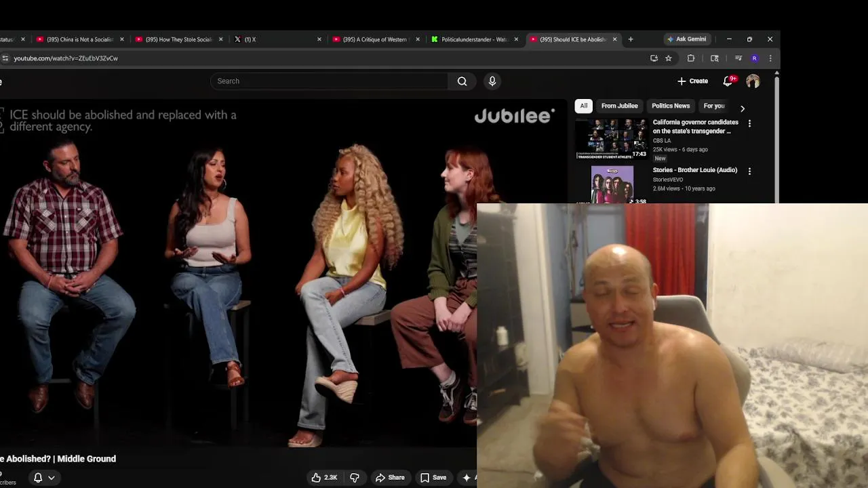The image size is (868, 488).
Task: Save the video using Save button
Action: pyautogui.click(x=433, y=478)
